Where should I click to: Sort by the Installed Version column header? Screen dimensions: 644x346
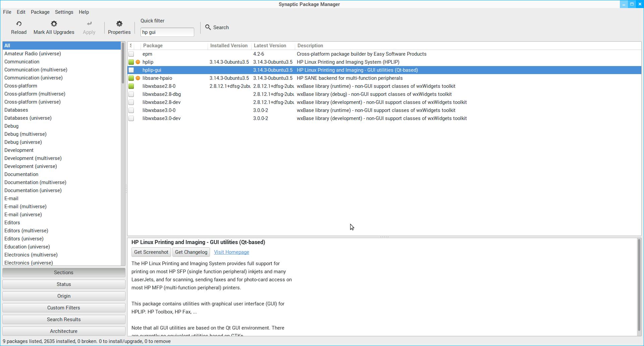point(229,46)
